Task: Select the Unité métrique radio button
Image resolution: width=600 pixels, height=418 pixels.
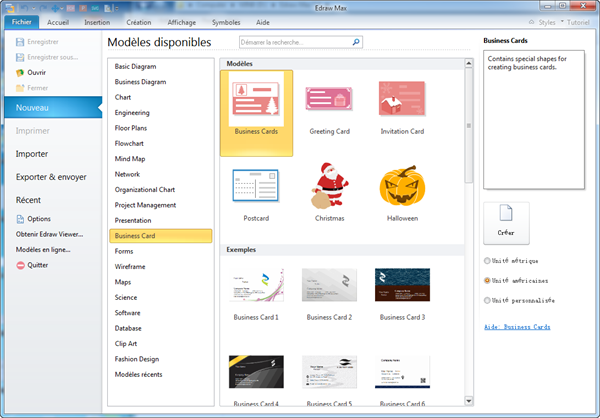Action: coord(487,260)
